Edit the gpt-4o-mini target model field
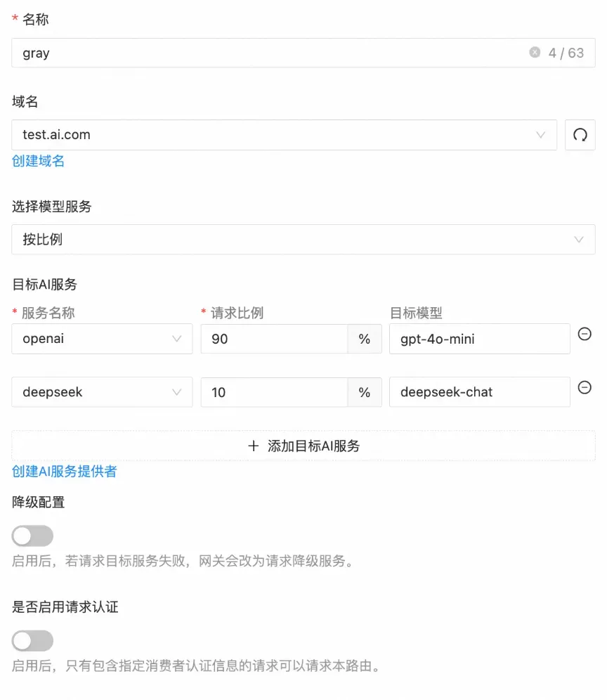The image size is (607, 700). point(479,339)
